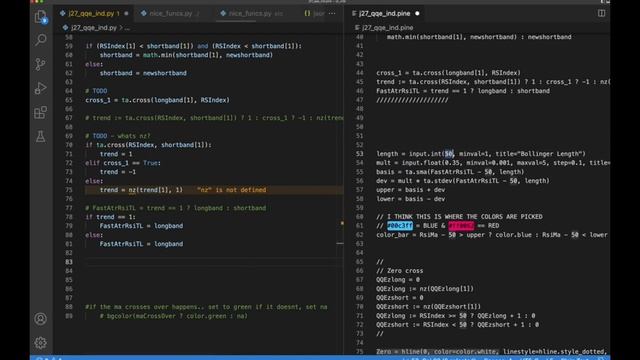Screen dimensions: 640x360
Task: Click 'dev = mult * ta.stdev' line 56
Action: pos(463,181)
